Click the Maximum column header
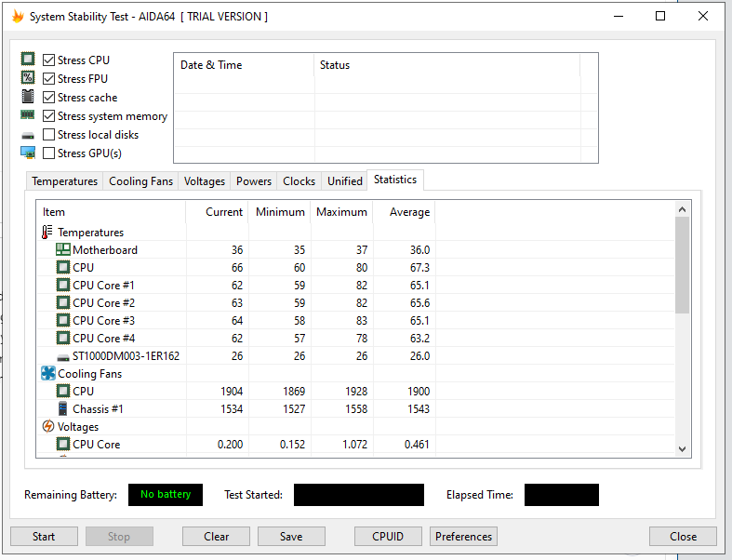Viewport: 732px width, 560px height. click(x=341, y=212)
